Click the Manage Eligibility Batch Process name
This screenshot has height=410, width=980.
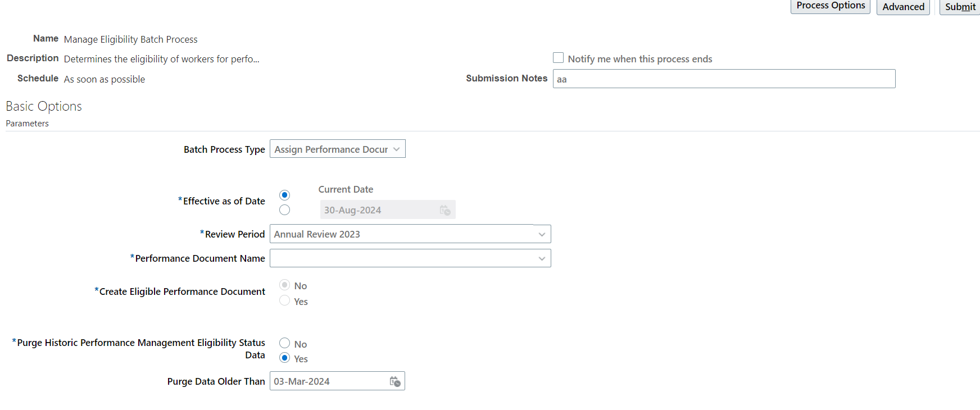coord(131,39)
